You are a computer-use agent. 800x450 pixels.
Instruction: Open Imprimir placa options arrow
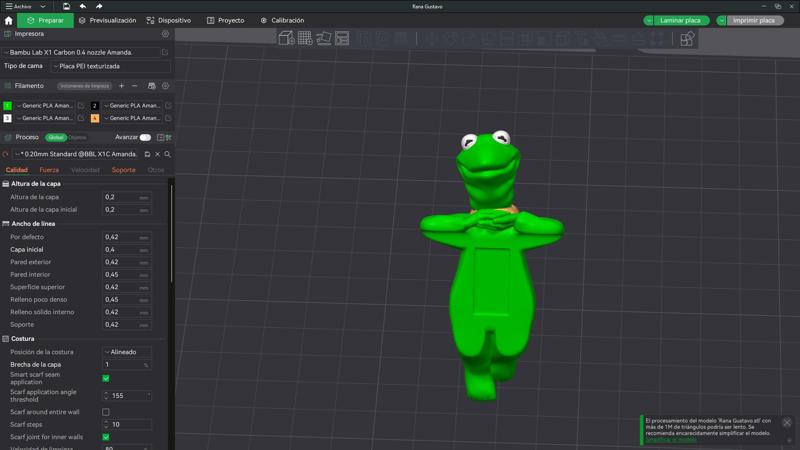click(721, 20)
